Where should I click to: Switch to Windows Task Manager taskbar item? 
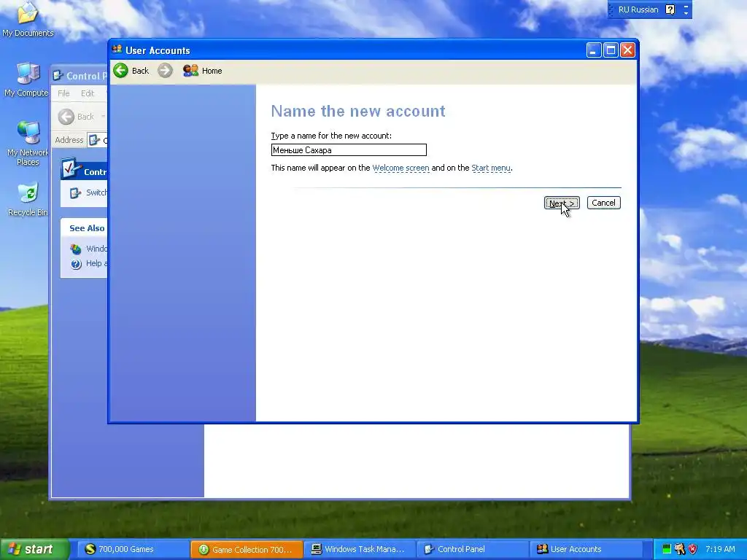tap(360, 549)
